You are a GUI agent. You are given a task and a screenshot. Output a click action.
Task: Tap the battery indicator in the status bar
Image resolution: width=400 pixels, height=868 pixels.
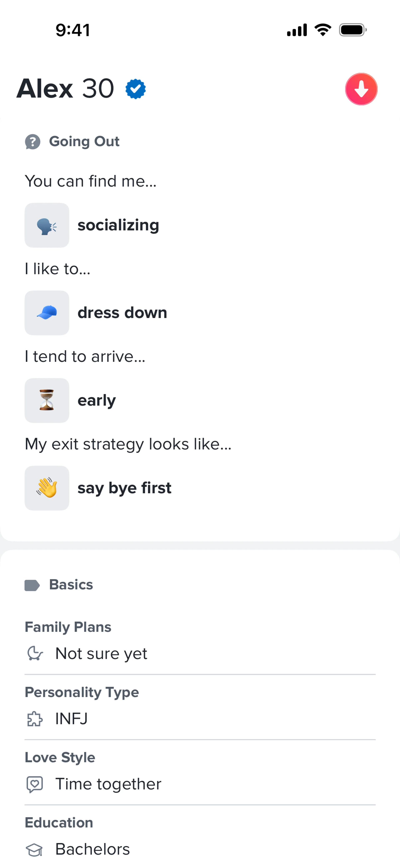[352, 30]
